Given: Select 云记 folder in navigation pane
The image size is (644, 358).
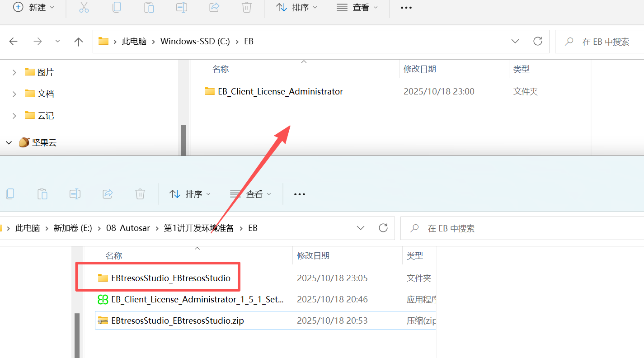Looking at the screenshot, I should [39, 116].
